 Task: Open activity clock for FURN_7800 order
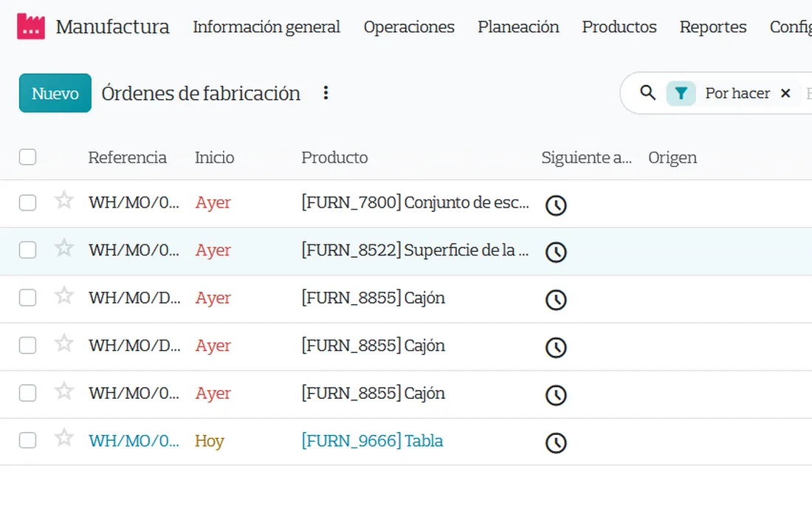pyautogui.click(x=556, y=205)
